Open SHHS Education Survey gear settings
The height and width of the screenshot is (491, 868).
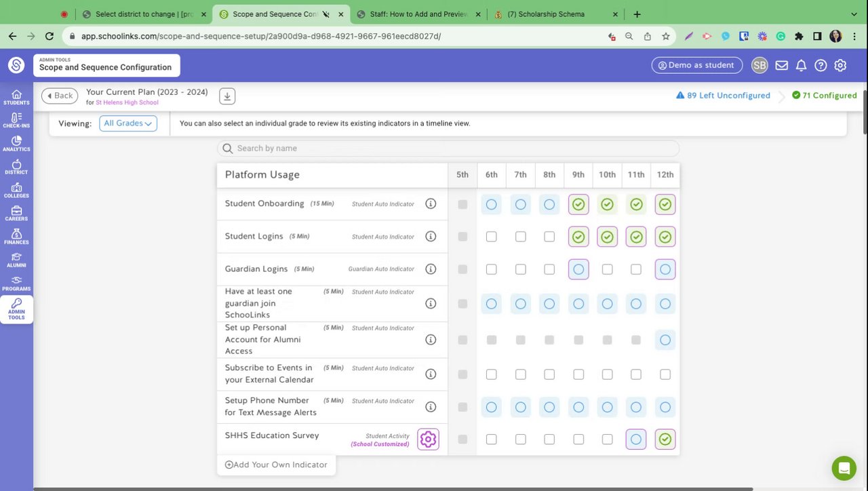[428, 439]
